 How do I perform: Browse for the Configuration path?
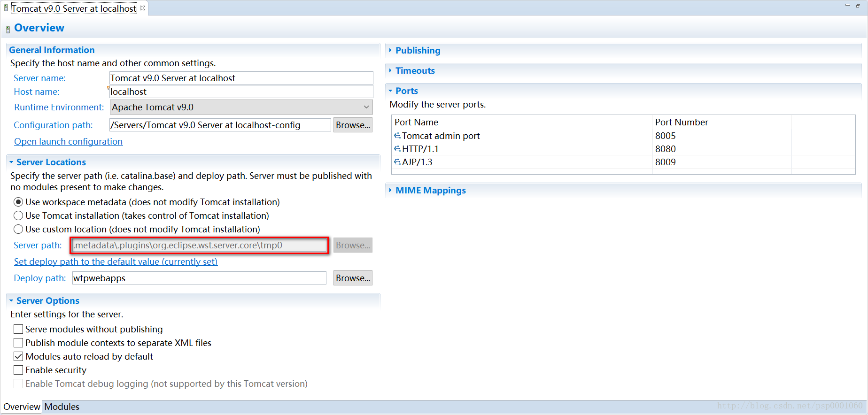pyautogui.click(x=353, y=125)
